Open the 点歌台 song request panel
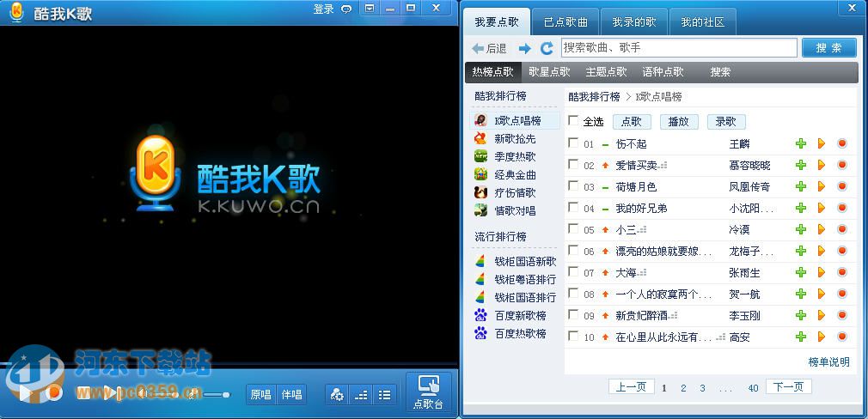This screenshot has width=868, height=419. [x=429, y=392]
